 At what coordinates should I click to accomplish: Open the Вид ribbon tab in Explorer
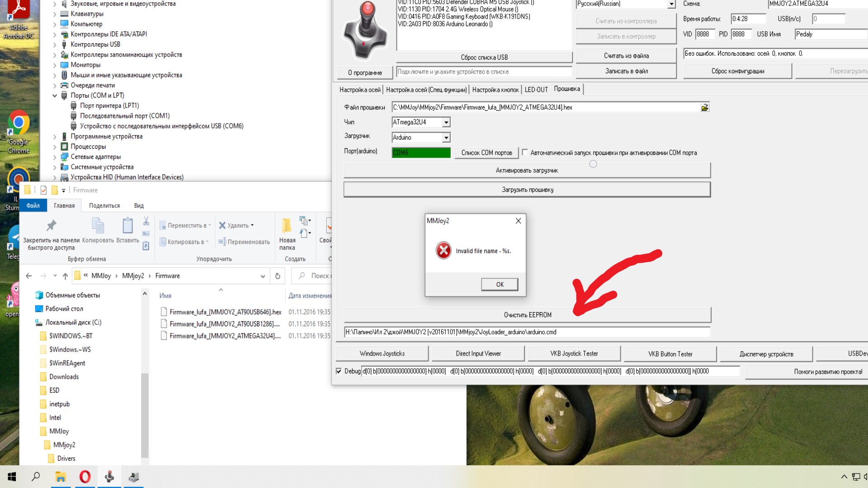click(x=139, y=206)
